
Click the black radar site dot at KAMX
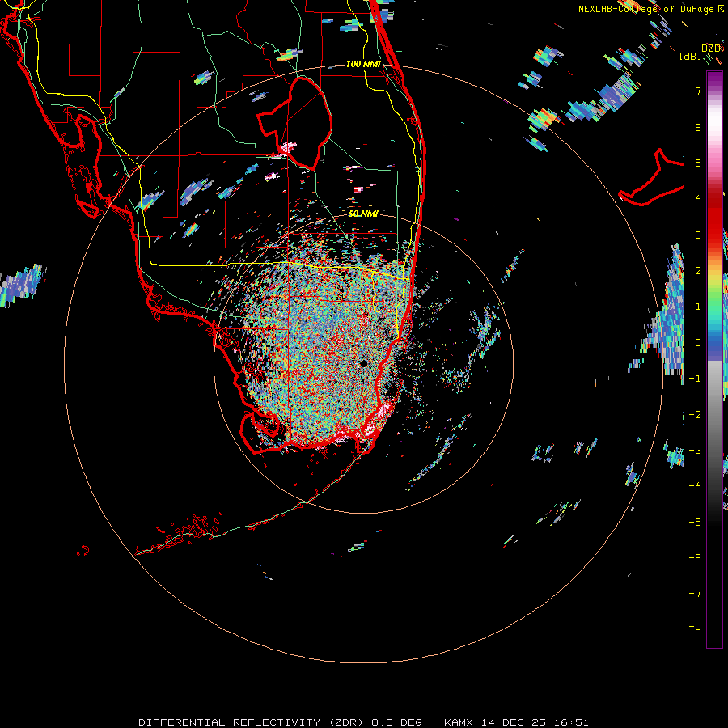(363, 363)
